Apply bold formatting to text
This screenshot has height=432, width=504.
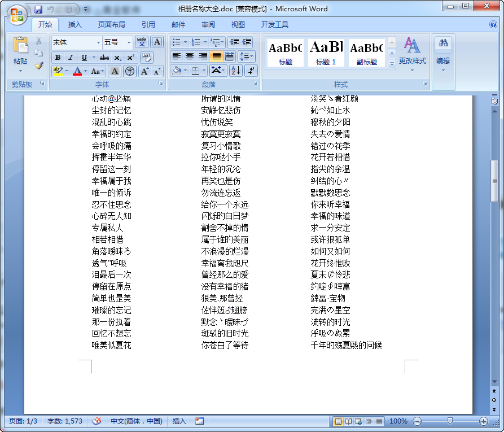pos(58,57)
